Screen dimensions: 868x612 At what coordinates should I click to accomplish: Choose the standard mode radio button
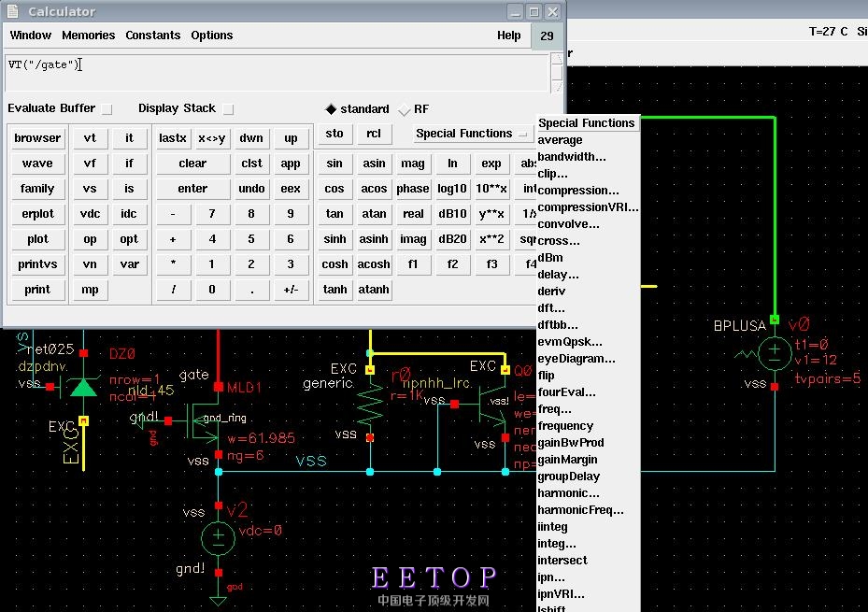(331, 109)
